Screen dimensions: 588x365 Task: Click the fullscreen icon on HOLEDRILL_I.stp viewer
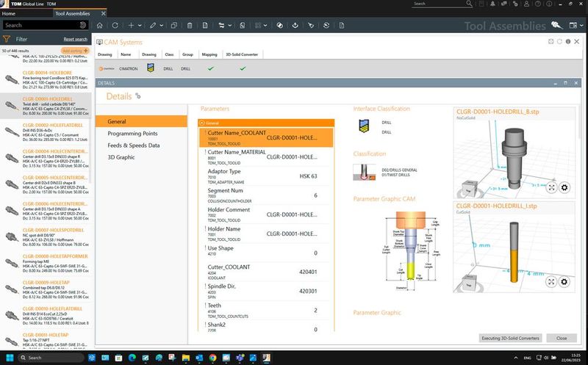pos(551,282)
